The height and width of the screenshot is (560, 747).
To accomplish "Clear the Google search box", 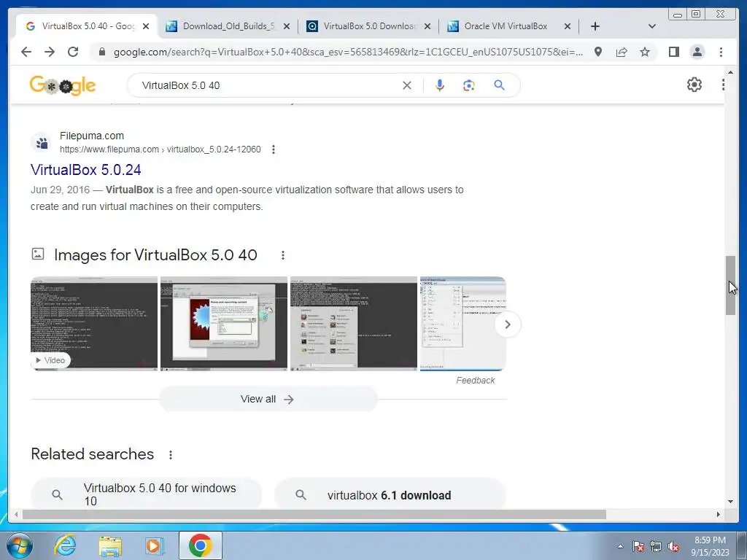I will 407,85.
